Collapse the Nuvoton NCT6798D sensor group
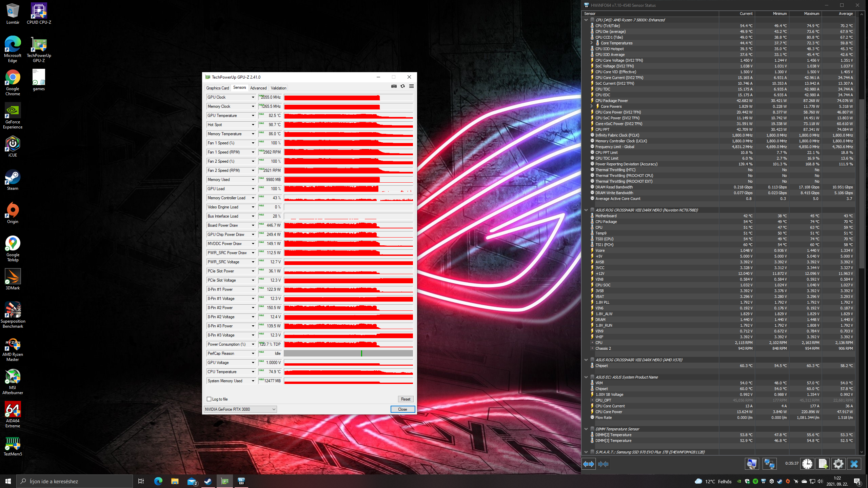This screenshot has width=868, height=488. (586, 210)
